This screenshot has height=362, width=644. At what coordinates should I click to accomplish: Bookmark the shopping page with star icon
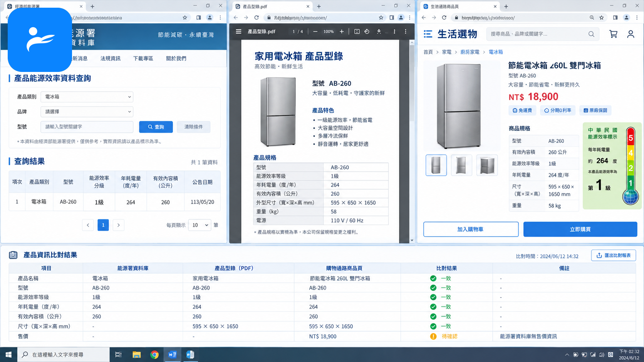602,18
